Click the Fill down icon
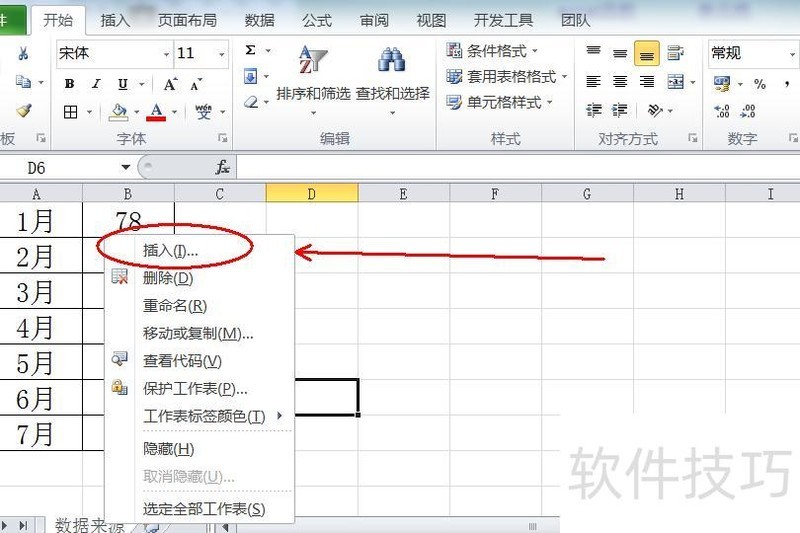Image resolution: width=800 pixels, height=533 pixels. pyautogui.click(x=251, y=77)
